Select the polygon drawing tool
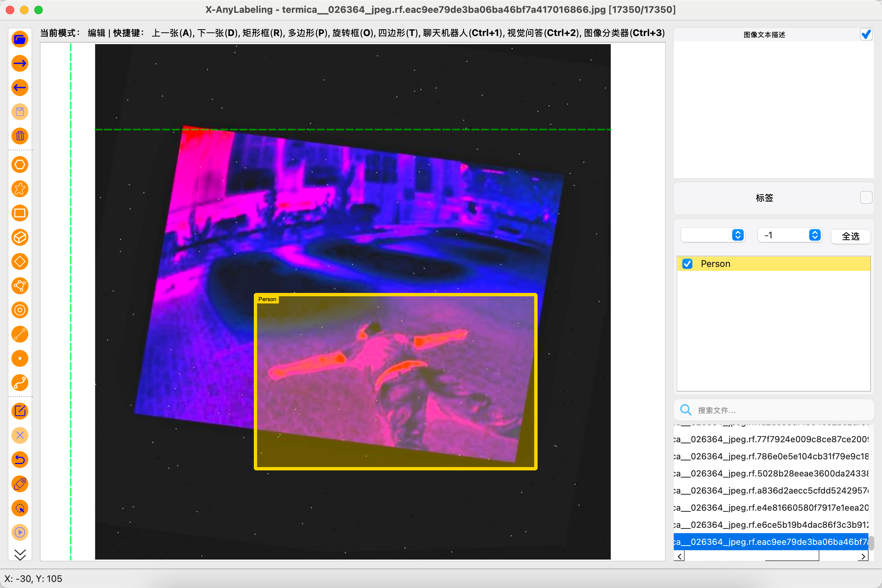The width and height of the screenshot is (882, 588). 20,165
